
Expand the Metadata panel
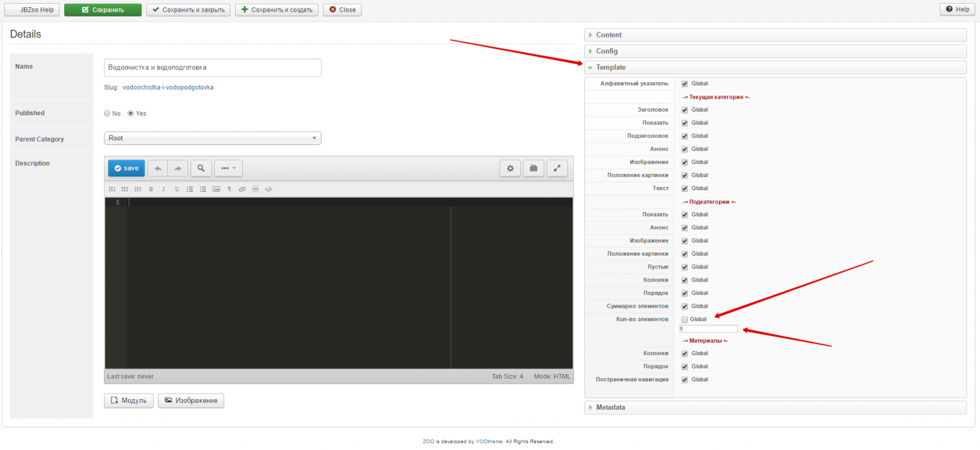775,407
